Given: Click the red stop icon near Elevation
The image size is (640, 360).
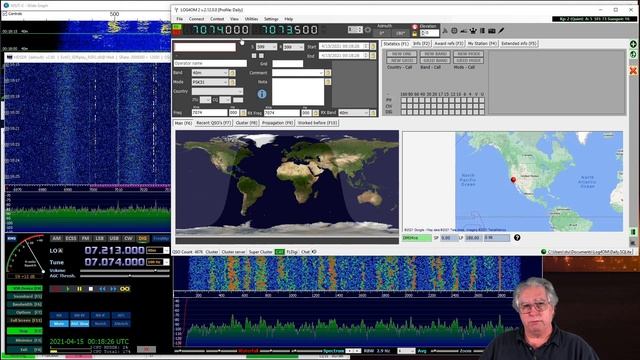Looking at the screenshot, I should [x=415, y=27].
